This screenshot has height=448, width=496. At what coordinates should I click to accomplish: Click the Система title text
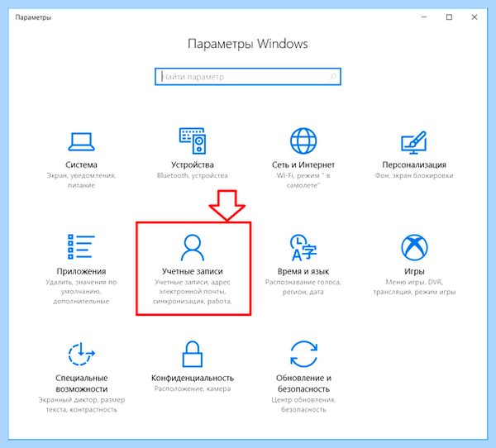coord(81,164)
